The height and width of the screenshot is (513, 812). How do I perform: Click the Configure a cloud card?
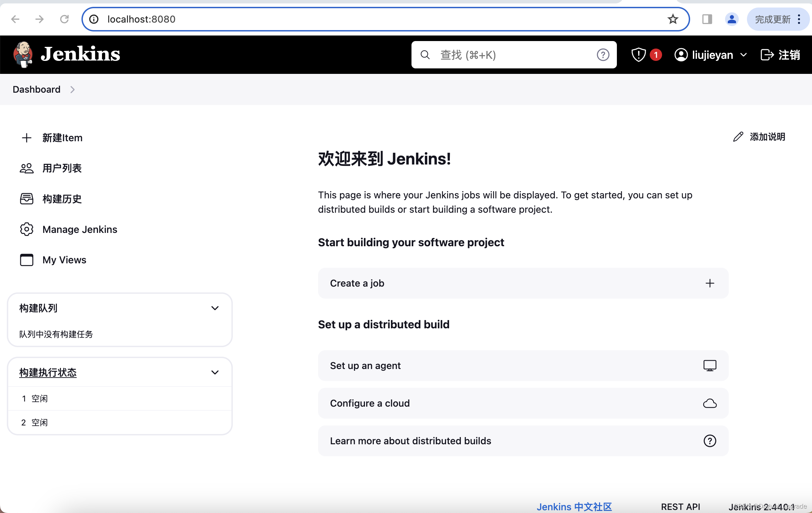pyautogui.click(x=523, y=403)
